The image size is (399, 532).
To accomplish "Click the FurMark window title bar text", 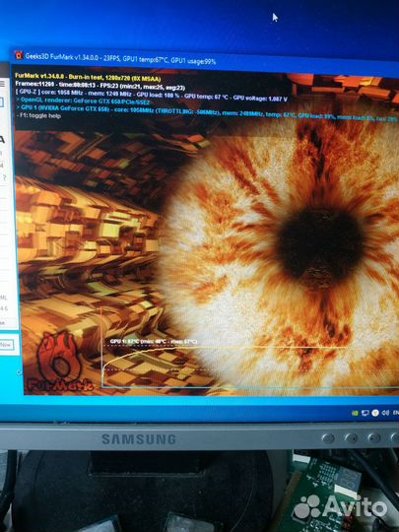I will point(120,59).
